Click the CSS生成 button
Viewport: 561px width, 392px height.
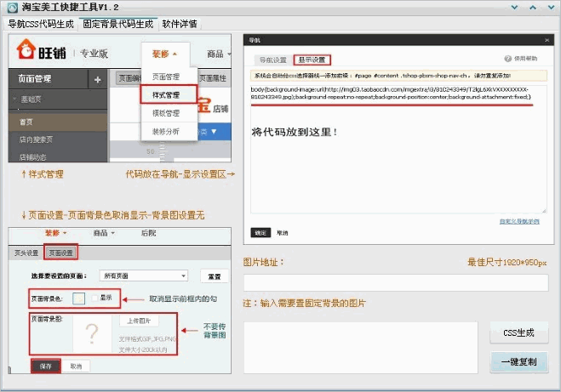click(518, 332)
